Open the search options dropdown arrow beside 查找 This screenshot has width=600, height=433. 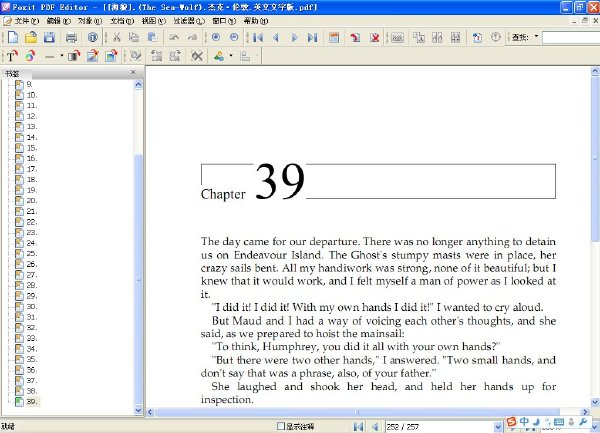tap(536, 36)
